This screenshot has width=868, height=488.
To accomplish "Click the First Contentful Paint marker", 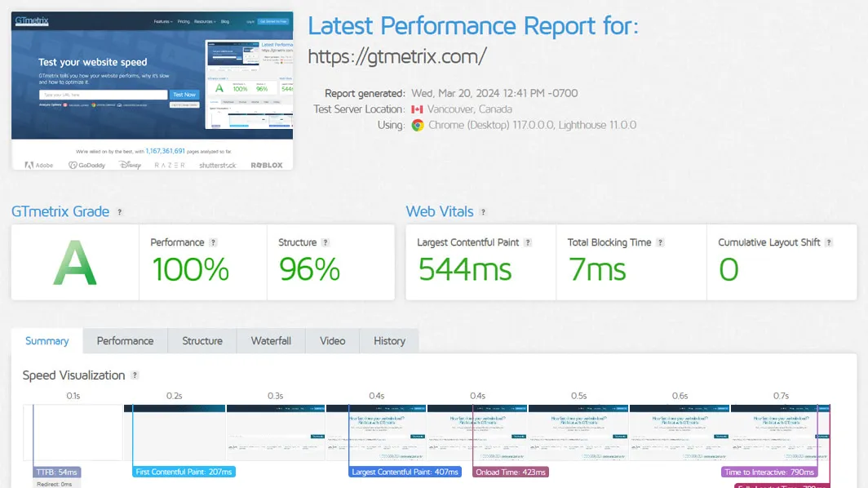I will [x=184, y=472].
